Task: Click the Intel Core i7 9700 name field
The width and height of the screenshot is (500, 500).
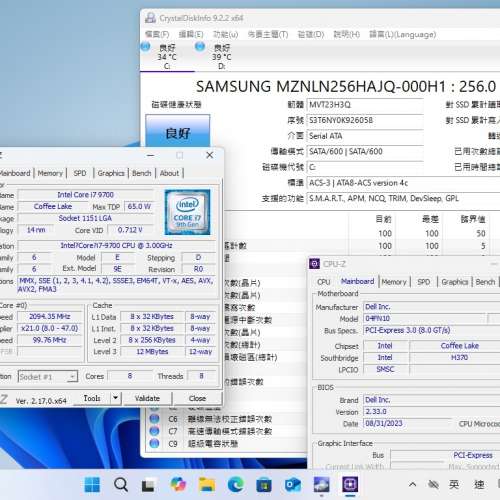Action: coord(86,195)
